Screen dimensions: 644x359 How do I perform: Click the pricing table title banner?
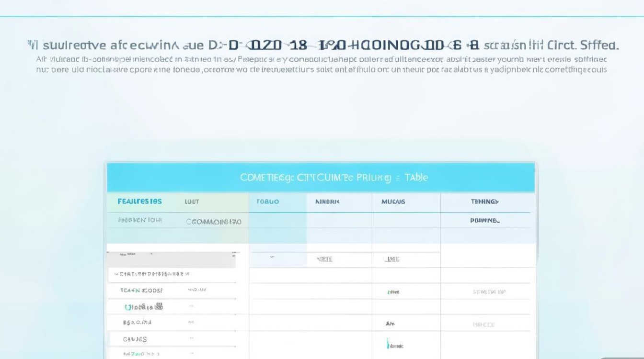tap(321, 178)
